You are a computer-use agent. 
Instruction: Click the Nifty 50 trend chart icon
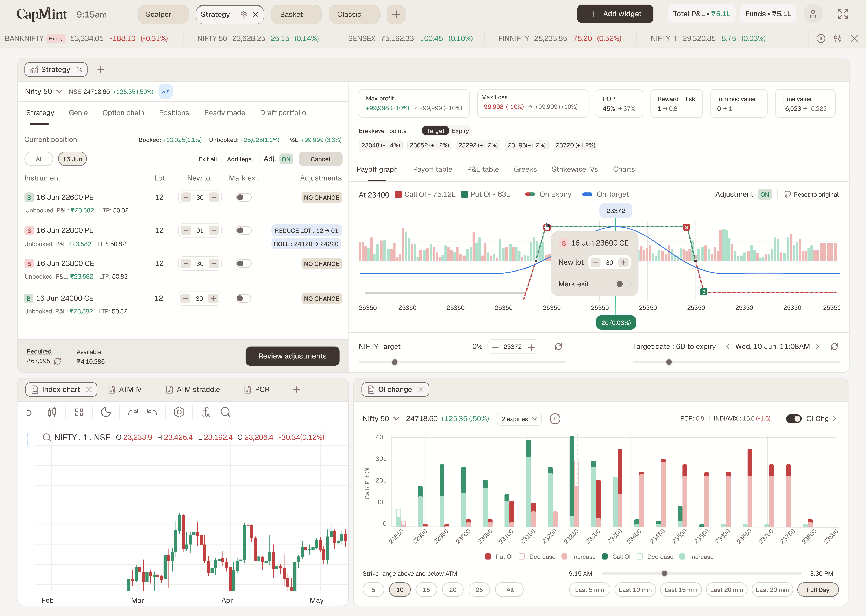[166, 92]
